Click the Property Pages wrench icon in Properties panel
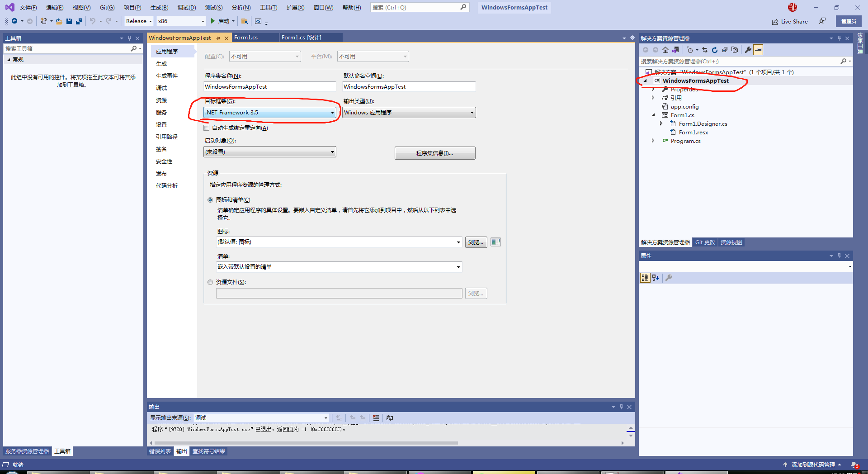Viewport: 868px width, 474px height. pyautogui.click(x=669, y=278)
